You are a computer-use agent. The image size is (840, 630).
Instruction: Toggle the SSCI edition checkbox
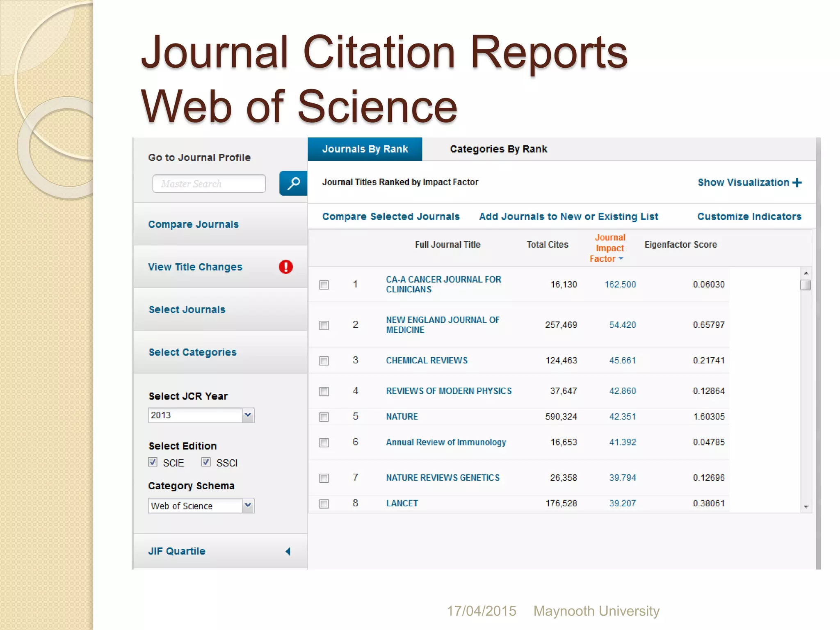(206, 462)
